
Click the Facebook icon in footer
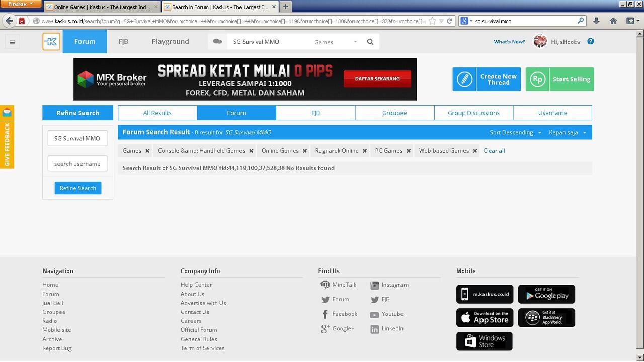[325, 314]
